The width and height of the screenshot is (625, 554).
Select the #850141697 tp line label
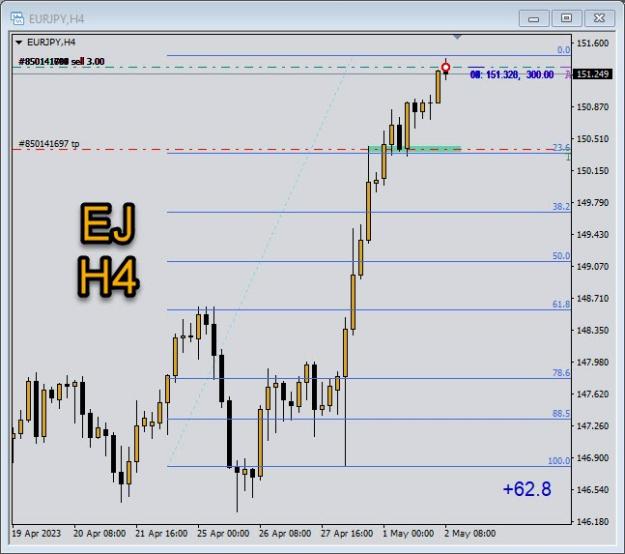point(49,144)
